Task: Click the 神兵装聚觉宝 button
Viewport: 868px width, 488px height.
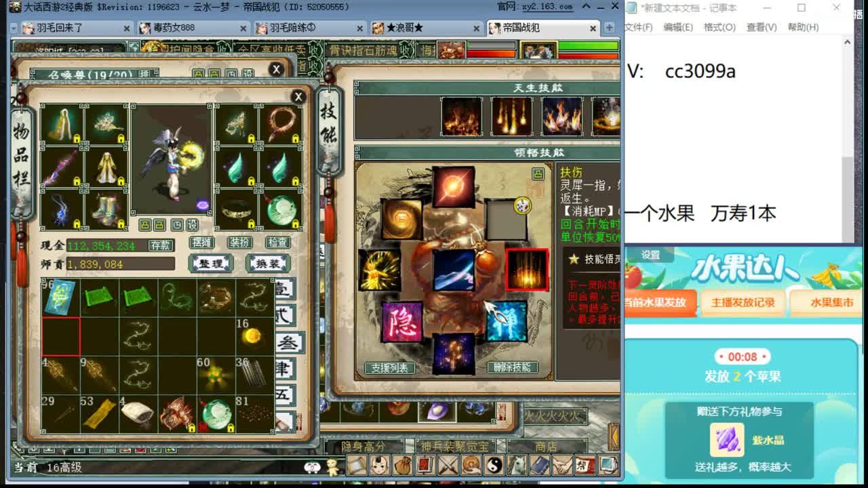Action: (454, 447)
